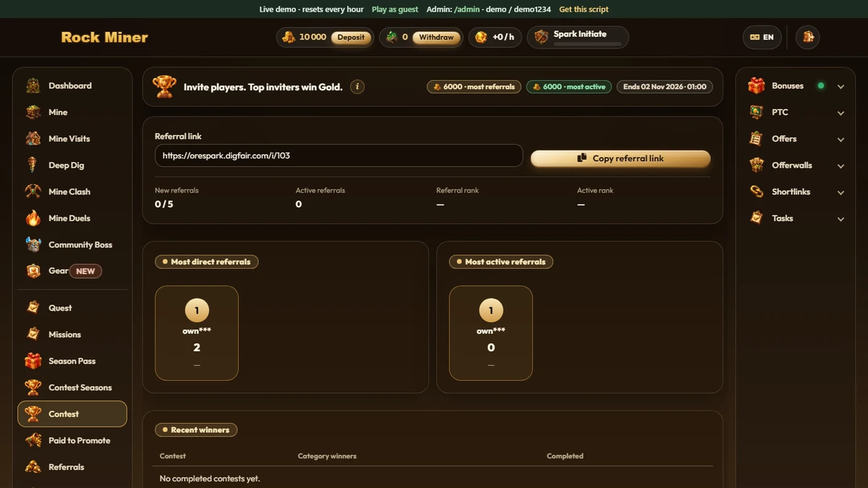
Task: Click the 6000 most active prize badge
Action: click(569, 87)
